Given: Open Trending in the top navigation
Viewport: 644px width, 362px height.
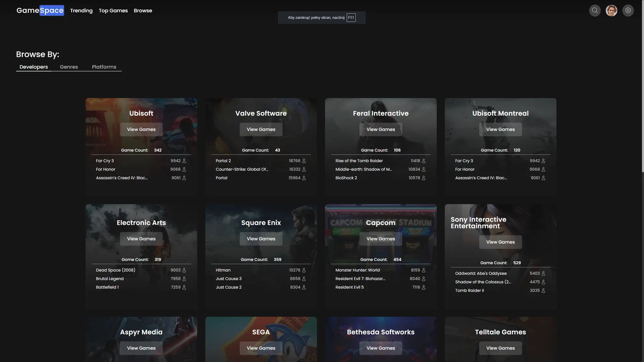Looking at the screenshot, I should 81,10.
